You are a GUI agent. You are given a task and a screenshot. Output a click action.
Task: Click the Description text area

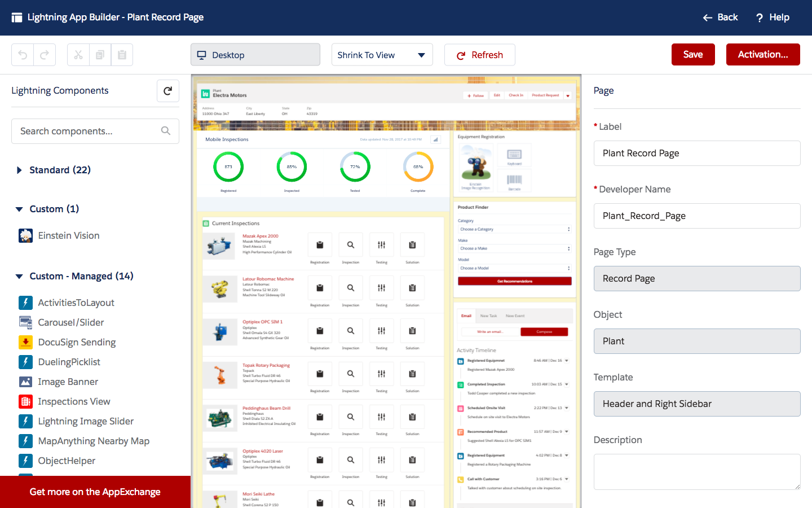click(697, 472)
